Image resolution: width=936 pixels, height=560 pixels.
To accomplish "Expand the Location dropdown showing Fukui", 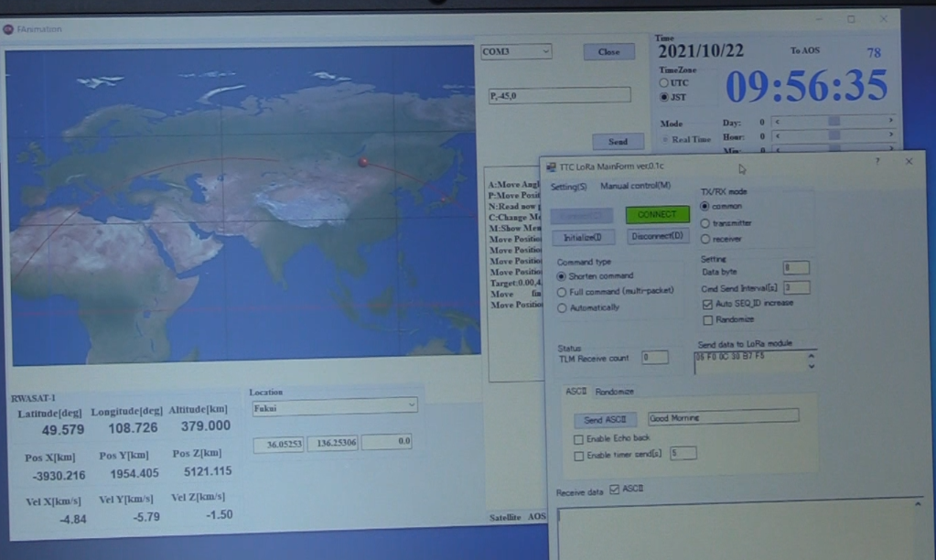I will pyautogui.click(x=412, y=404).
